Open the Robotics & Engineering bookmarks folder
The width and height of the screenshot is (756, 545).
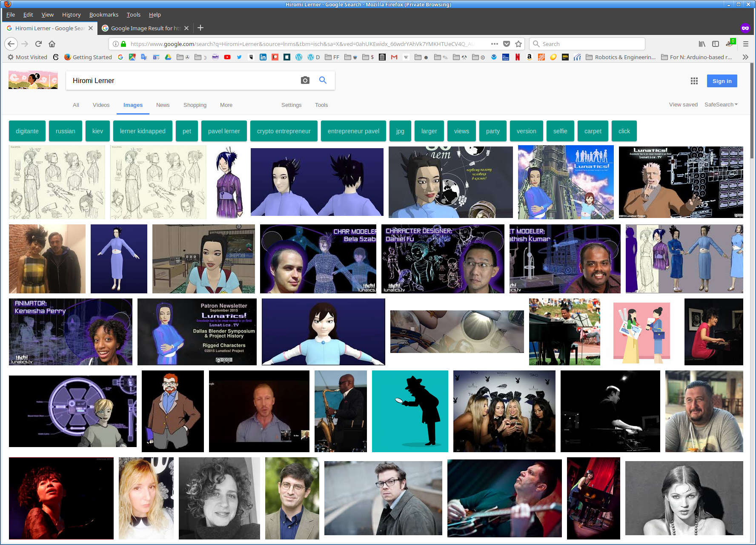point(621,57)
